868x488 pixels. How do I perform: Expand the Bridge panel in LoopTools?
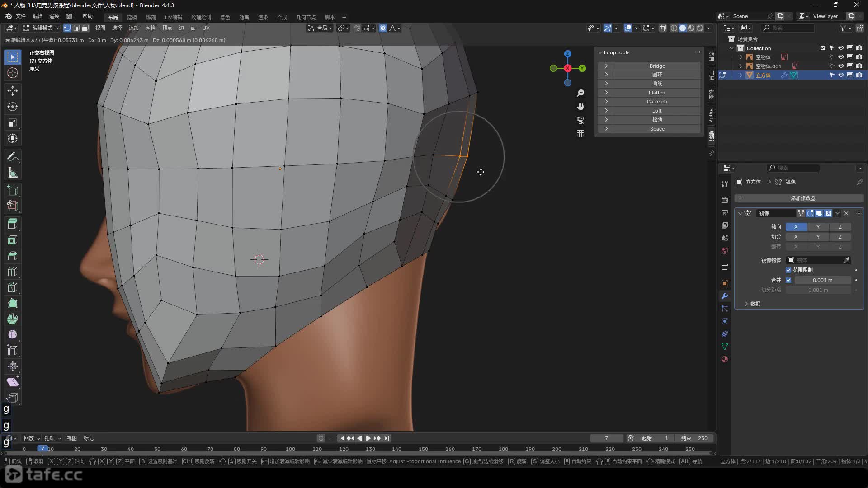coord(606,66)
